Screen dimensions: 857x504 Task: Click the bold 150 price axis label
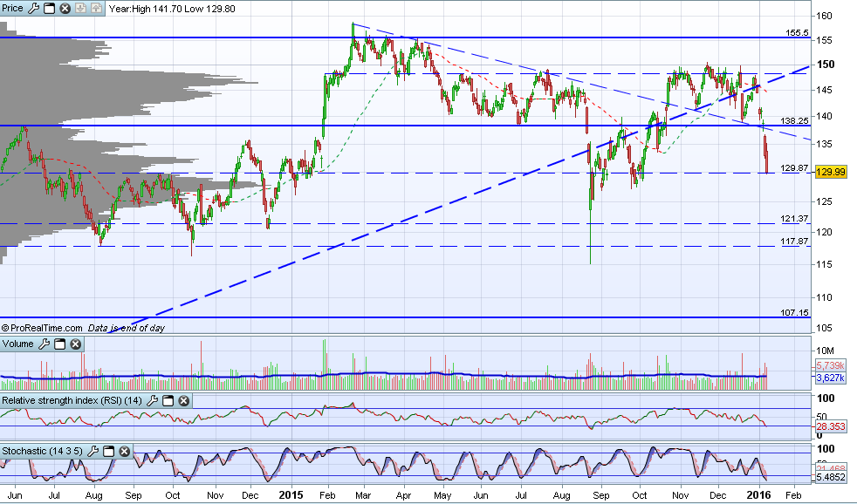pyautogui.click(x=826, y=65)
